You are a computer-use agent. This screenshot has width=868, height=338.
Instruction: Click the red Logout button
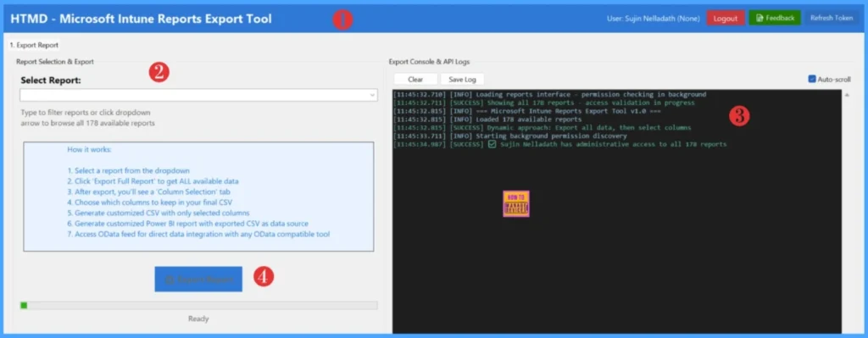tap(726, 19)
